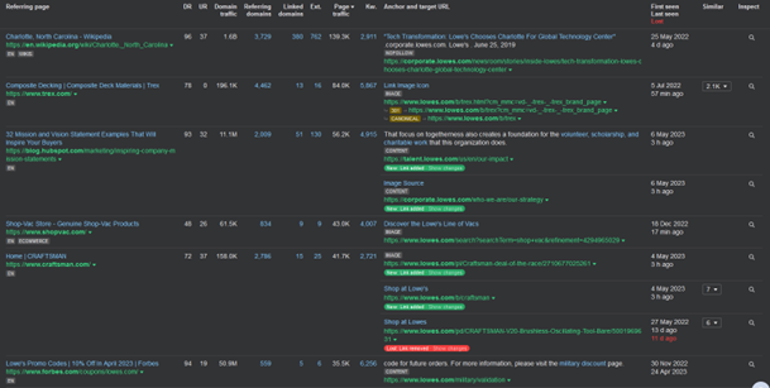
Task: Sort by First seen header
Action: pyautogui.click(x=665, y=7)
